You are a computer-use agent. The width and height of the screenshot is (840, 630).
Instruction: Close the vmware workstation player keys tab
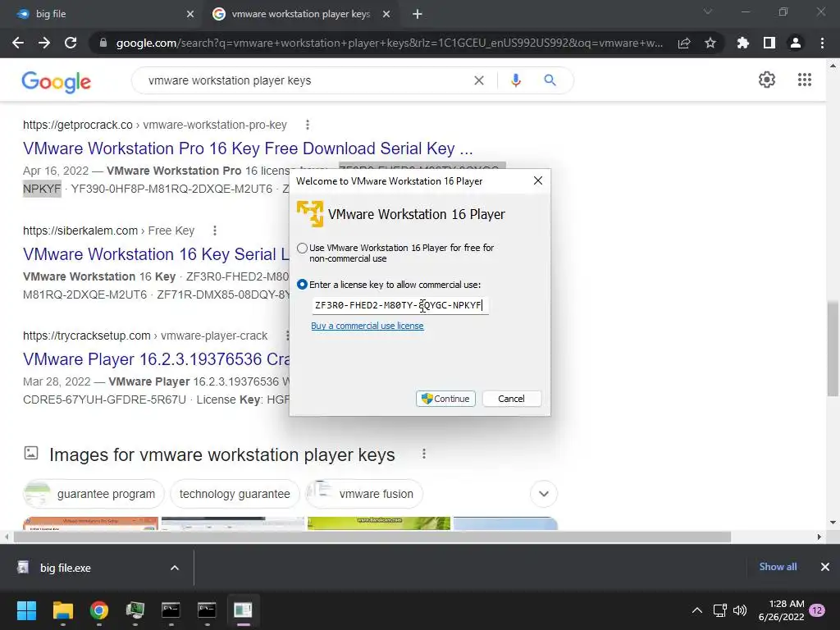[386, 14]
